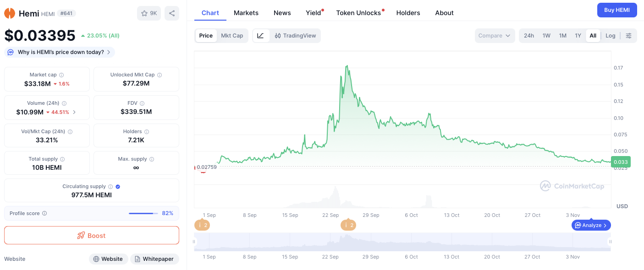The image size is (644, 270).
Task: Switch to the Holders tab
Action: click(408, 13)
